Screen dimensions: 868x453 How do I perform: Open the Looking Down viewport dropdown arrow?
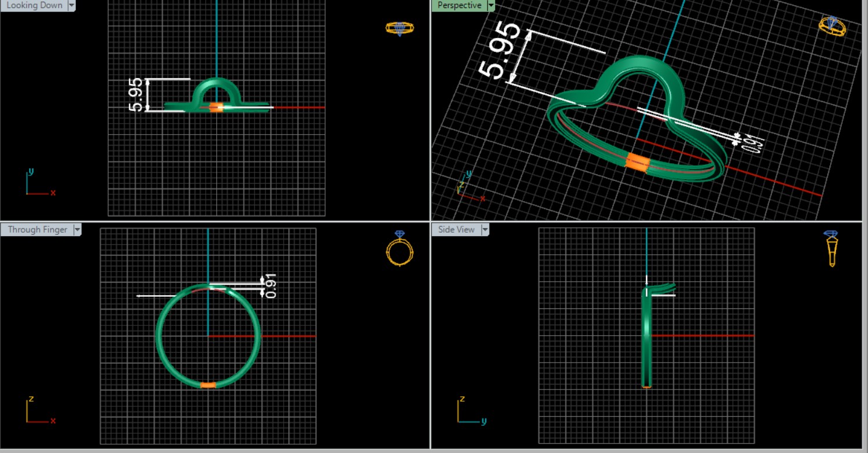pos(72,5)
